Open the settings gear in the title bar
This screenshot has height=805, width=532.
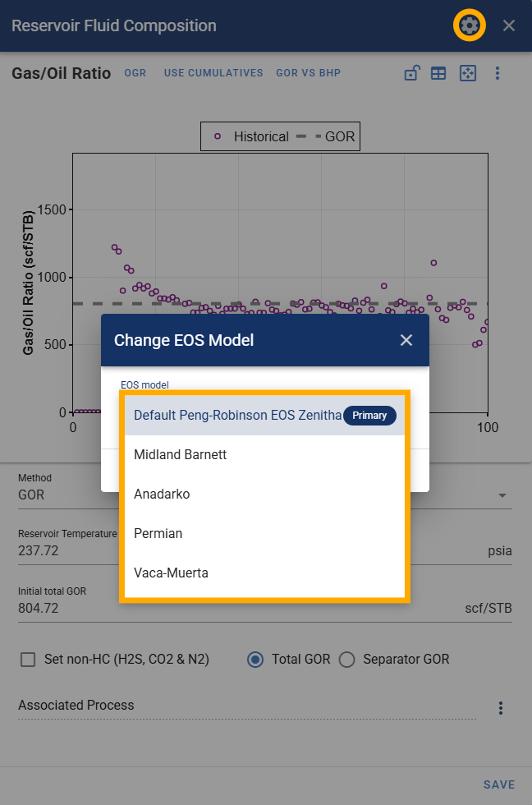[469, 25]
